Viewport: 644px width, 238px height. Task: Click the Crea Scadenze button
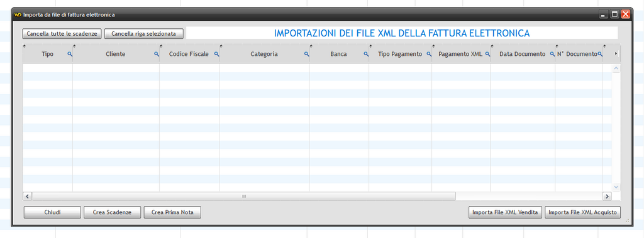click(x=112, y=212)
